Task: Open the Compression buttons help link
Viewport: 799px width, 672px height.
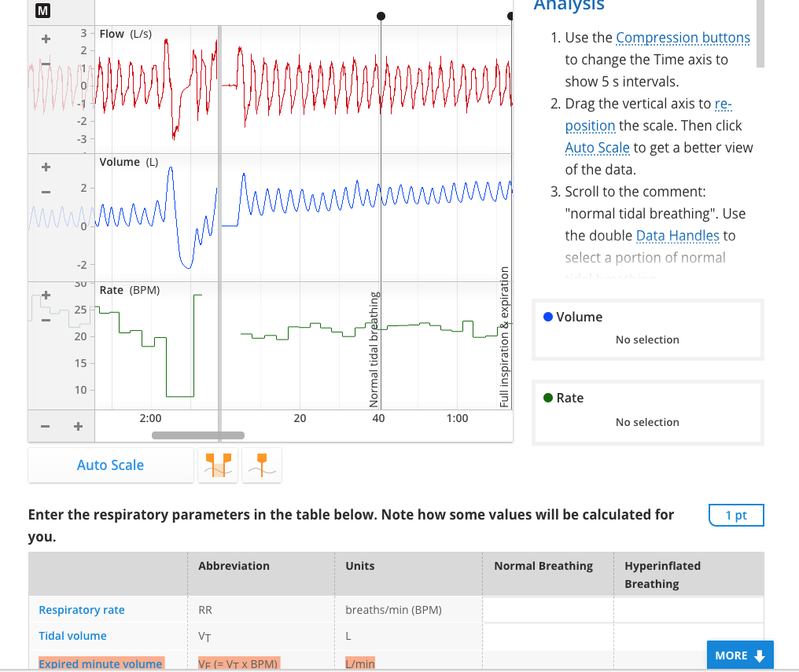Action: [683, 37]
